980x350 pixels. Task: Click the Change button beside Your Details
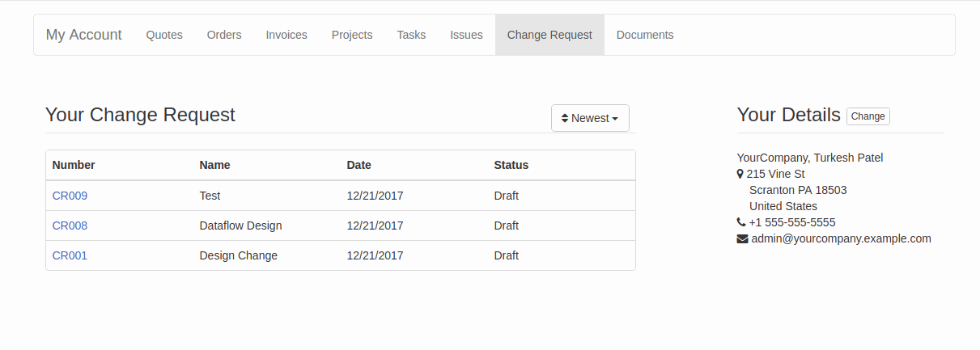[868, 116]
